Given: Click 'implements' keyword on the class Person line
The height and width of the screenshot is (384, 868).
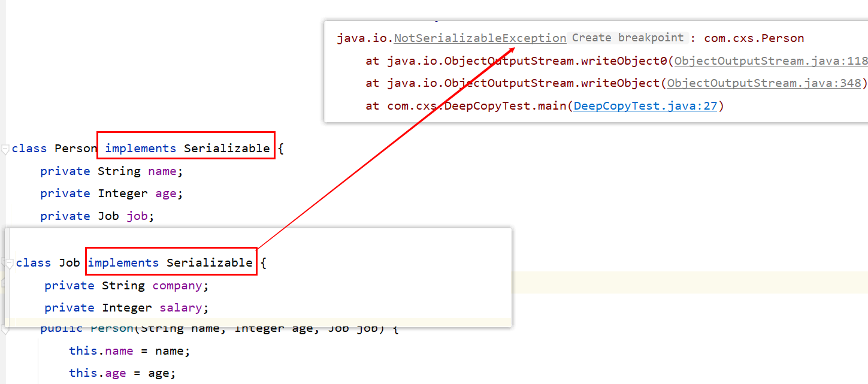Looking at the screenshot, I should 141,149.
